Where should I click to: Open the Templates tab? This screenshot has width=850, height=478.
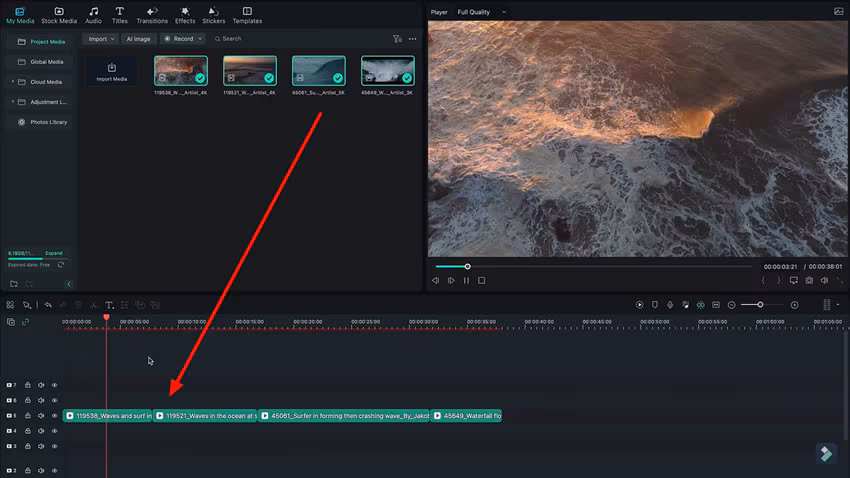point(247,15)
